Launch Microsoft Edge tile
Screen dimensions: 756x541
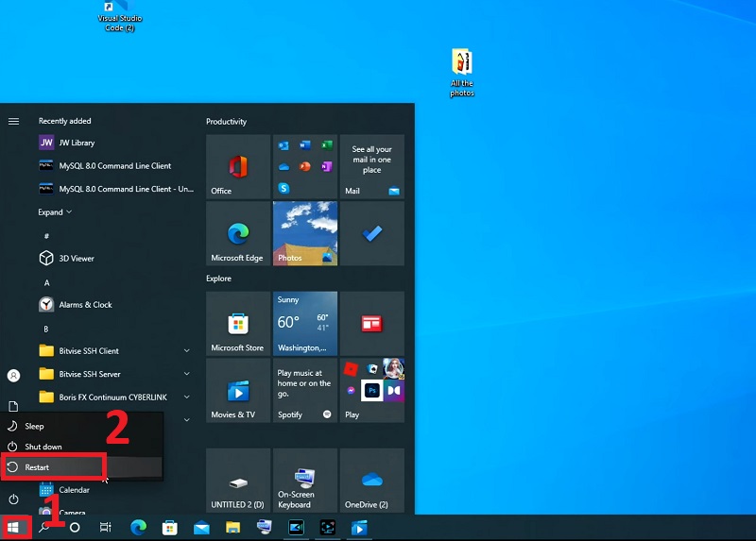tap(238, 233)
